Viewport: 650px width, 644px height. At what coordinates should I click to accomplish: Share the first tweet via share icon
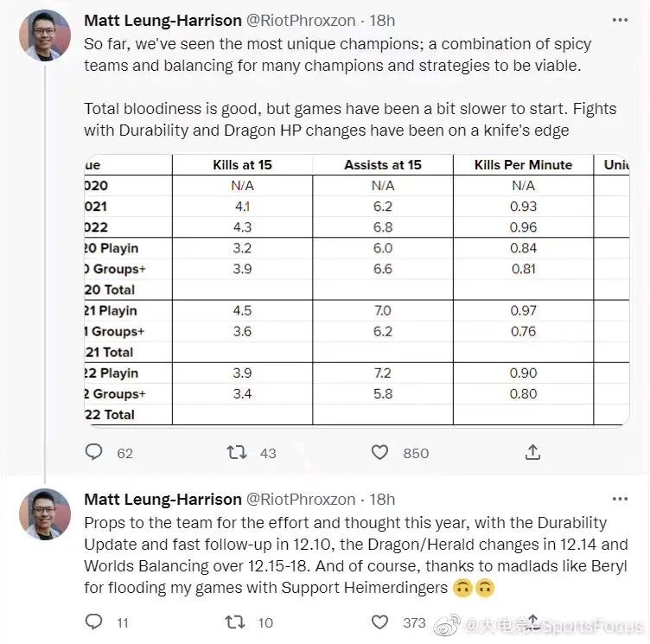(x=532, y=452)
